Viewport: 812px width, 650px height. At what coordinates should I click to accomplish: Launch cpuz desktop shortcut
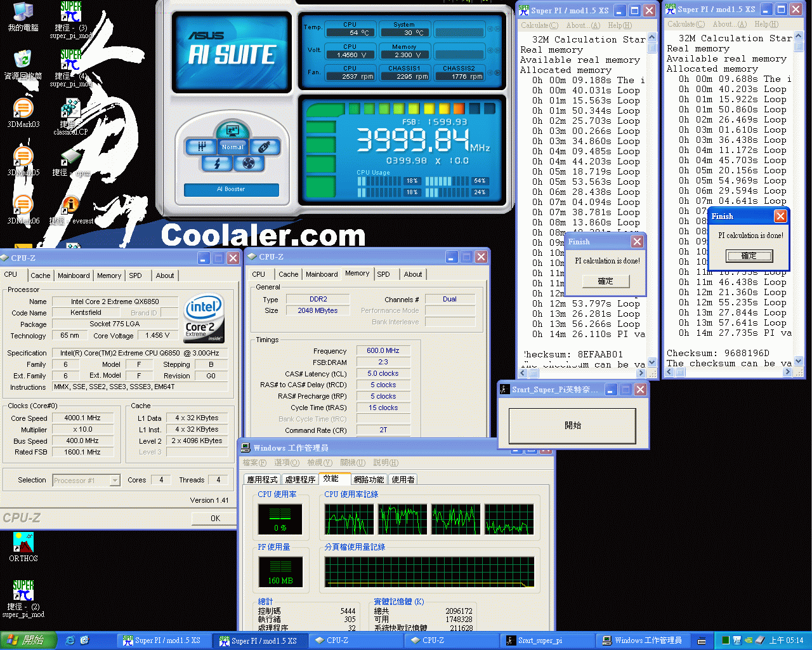coord(70,164)
